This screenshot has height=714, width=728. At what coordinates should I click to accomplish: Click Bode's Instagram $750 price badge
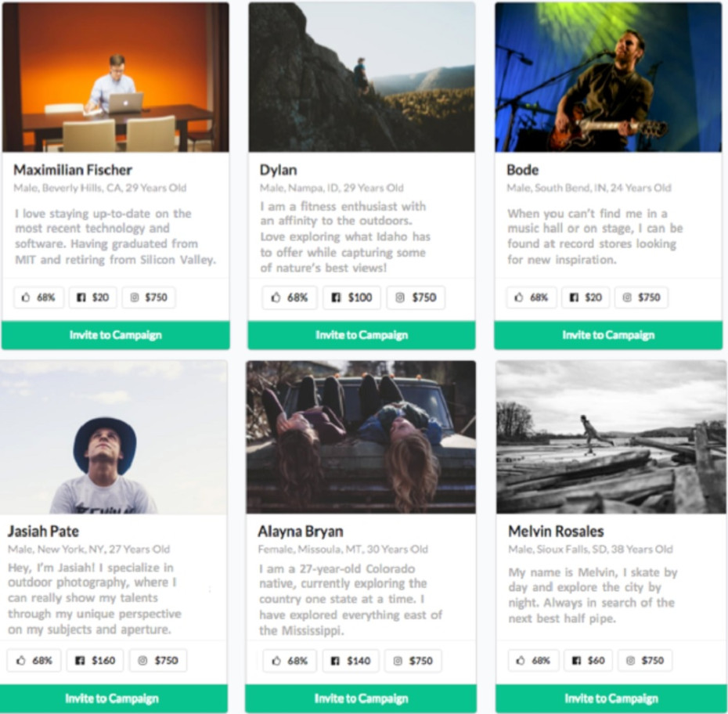pyautogui.click(x=642, y=297)
